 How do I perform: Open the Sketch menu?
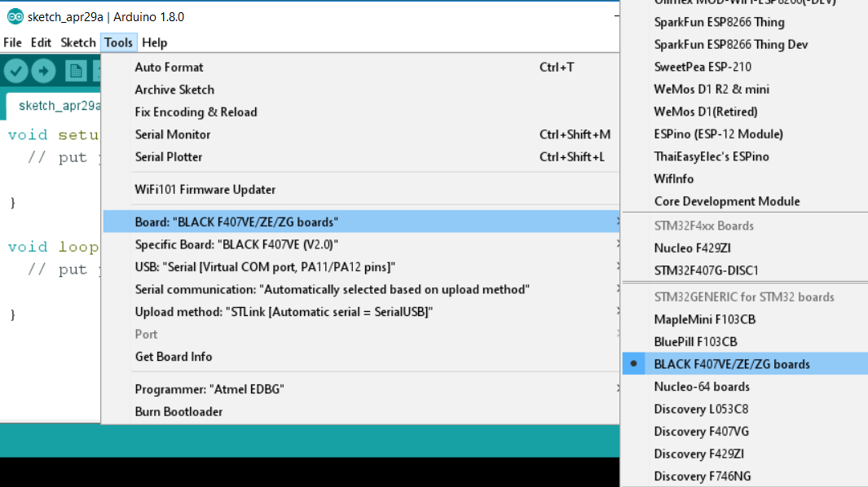pos(78,42)
